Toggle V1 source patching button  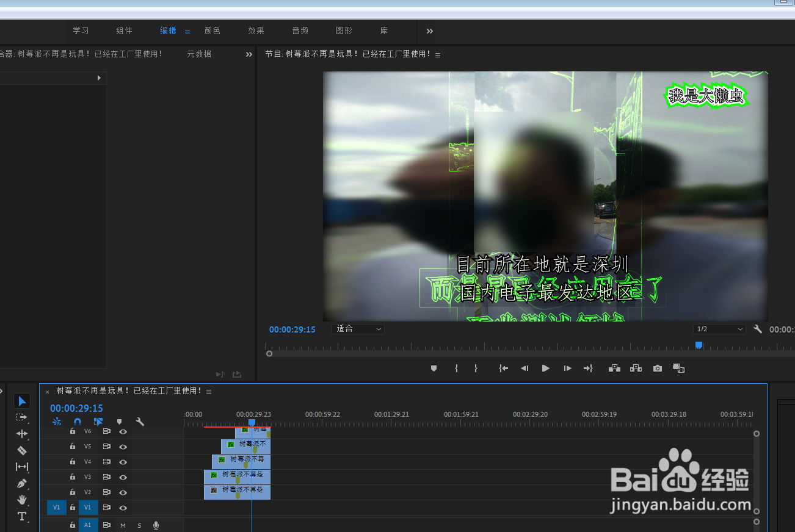57,508
